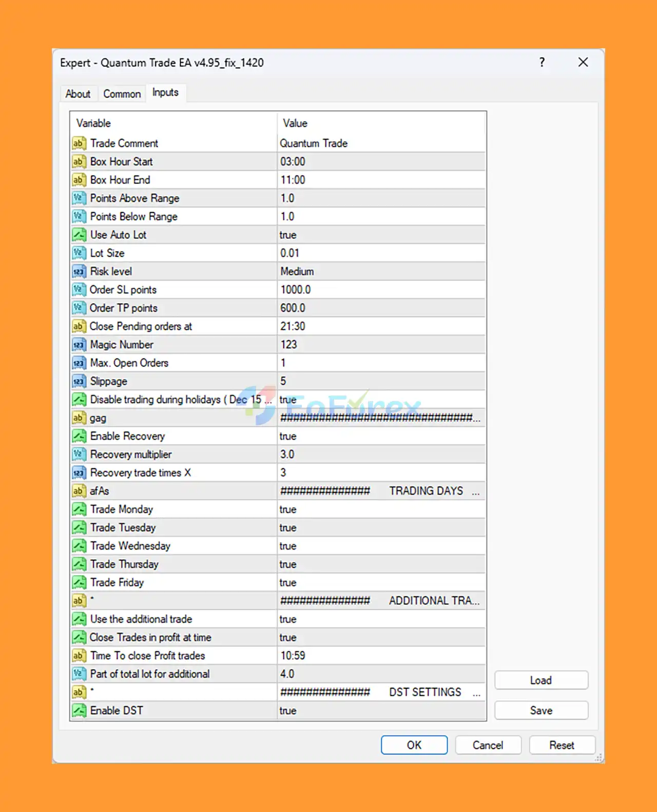Click the boolean icon beside Disable trading during holidays
The image size is (657, 812).
79,400
